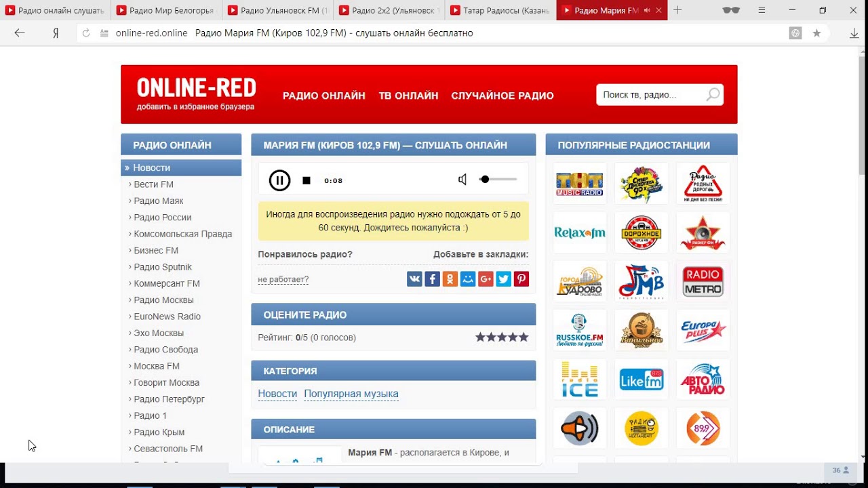Pause the radio stream
868x488 pixels.
click(x=279, y=180)
